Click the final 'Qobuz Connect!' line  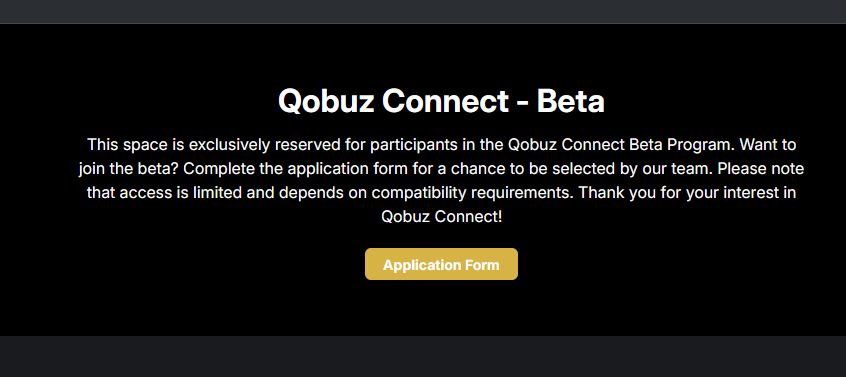441,217
